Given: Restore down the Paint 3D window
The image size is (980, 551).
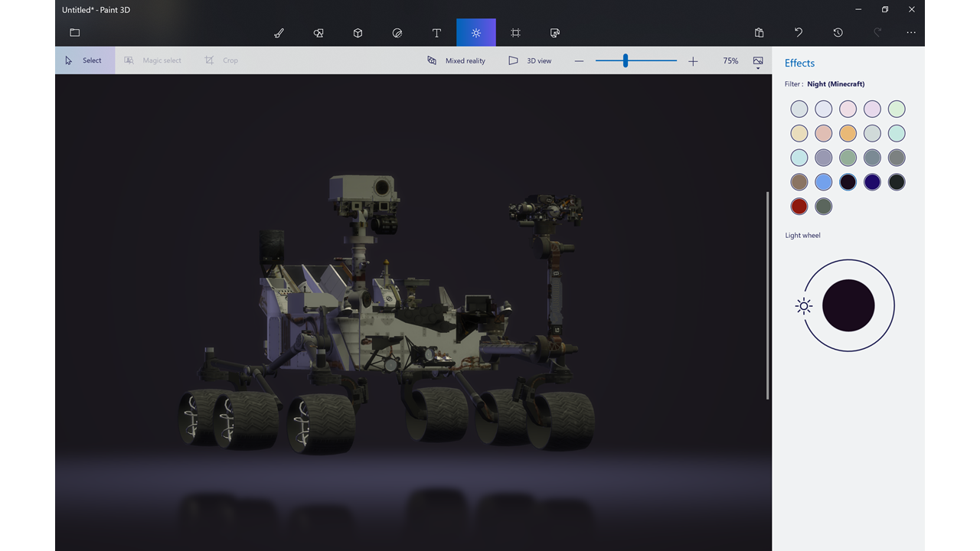Looking at the screenshot, I should click(885, 10).
